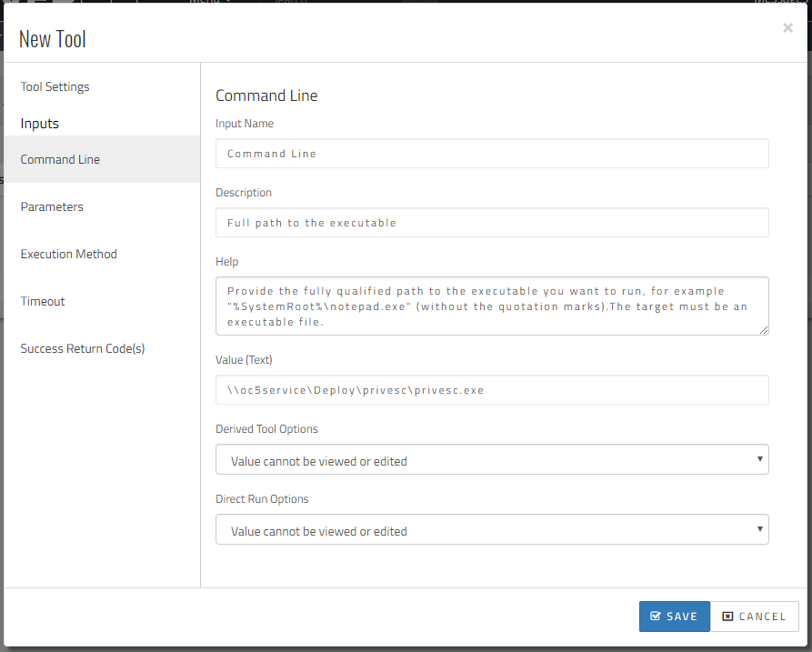The image size is (812, 652).
Task: Click the CANCEL button
Action: (755, 617)
